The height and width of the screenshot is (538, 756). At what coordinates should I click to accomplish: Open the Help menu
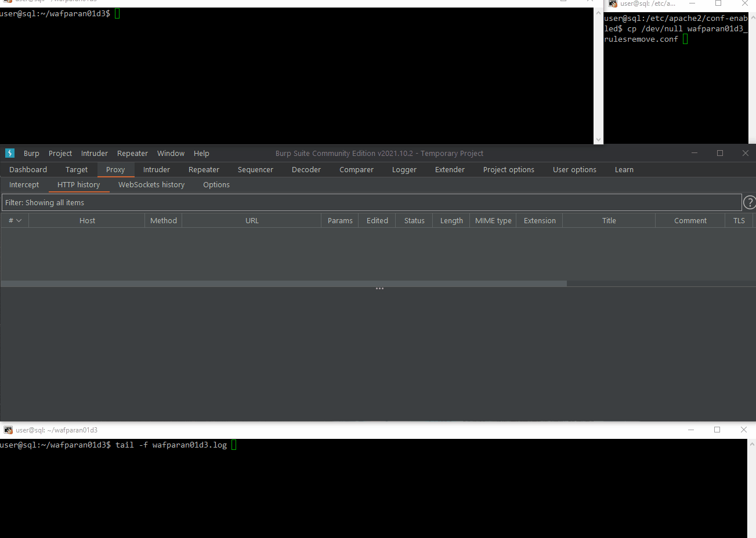[201, 154]
